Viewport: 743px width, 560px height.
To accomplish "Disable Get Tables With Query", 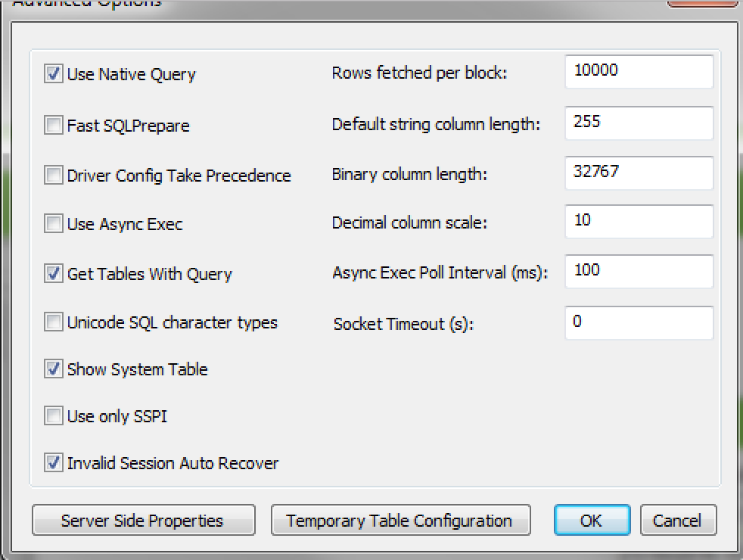I will click(53, 274).
